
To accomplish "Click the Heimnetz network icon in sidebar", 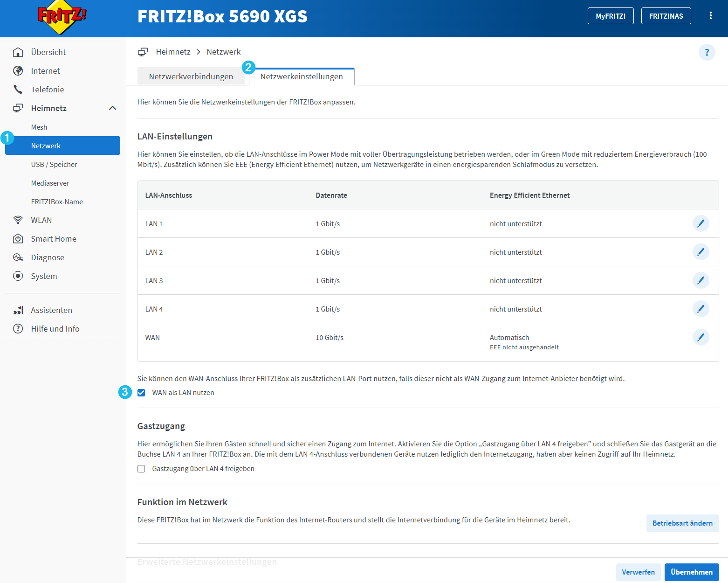I will (18, 108).
